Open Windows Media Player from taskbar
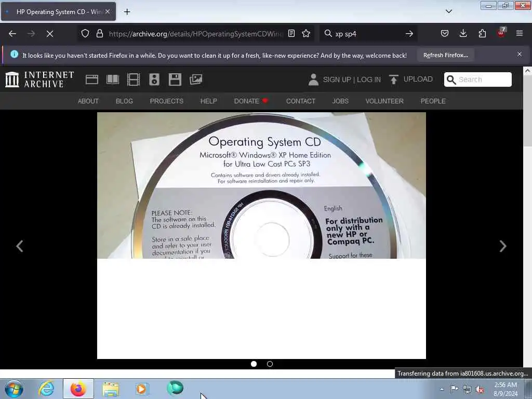 point(142,389)
